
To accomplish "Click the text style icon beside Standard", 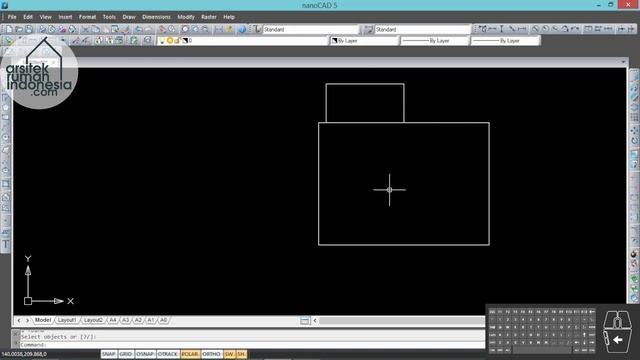I will coord(257,29).
